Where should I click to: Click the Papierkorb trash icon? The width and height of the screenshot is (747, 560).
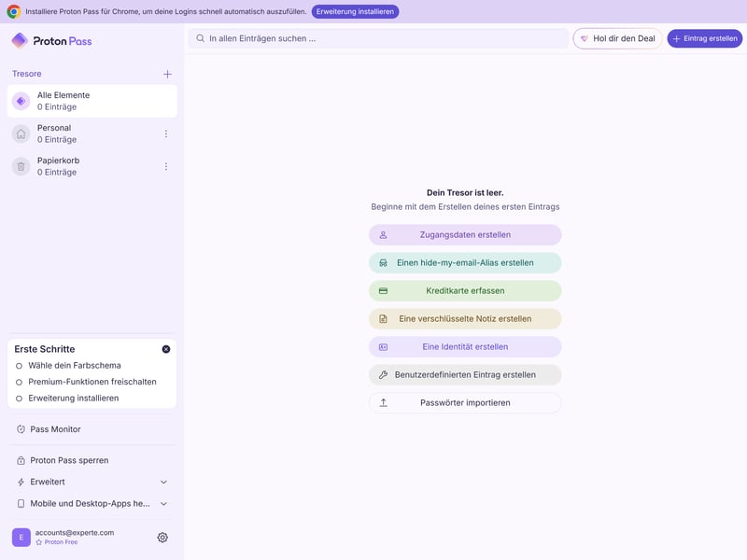(21, 167)
